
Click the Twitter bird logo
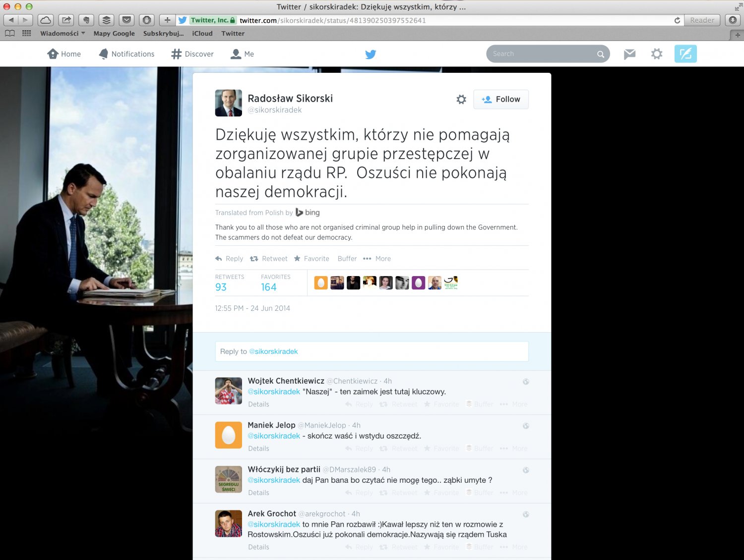point(371,54)
